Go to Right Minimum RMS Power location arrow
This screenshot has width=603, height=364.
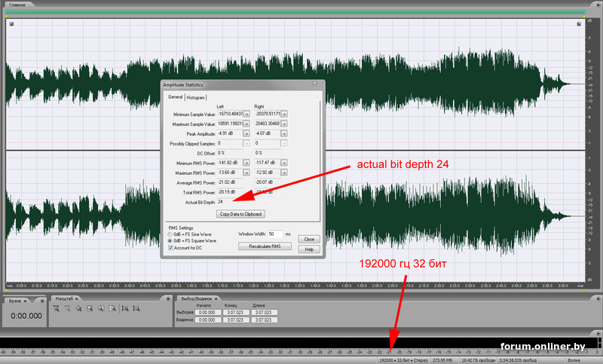coord(284,163)
